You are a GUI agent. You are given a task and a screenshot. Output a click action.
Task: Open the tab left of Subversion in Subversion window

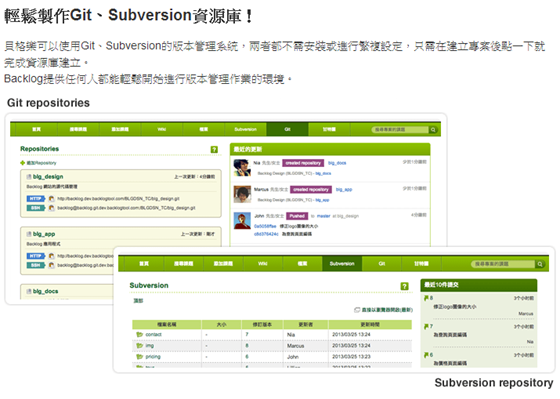(x=302, y=264)
